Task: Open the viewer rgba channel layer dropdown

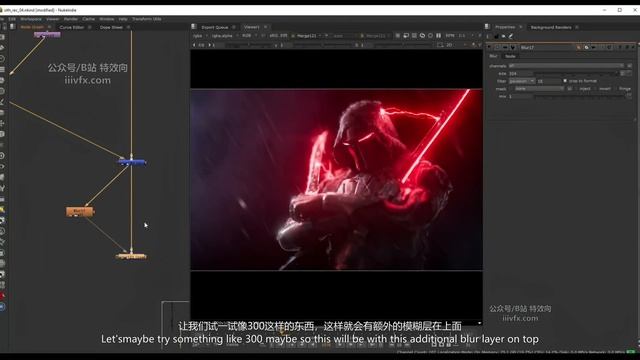Action: pos(199,36)
